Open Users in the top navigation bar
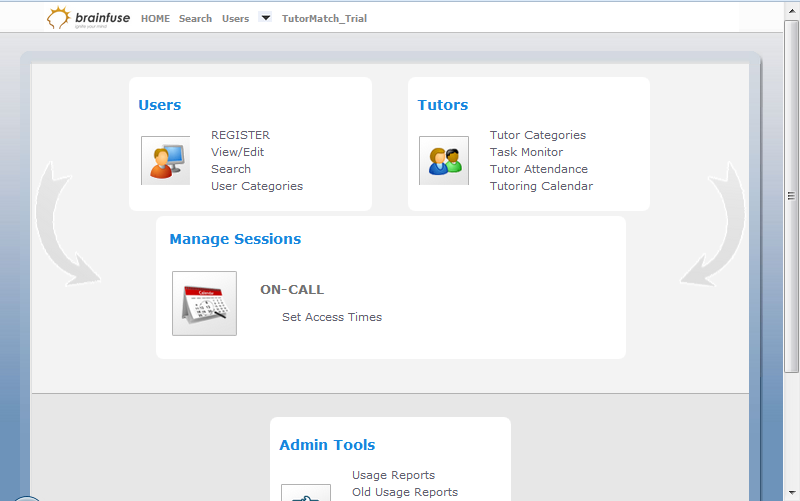This screenshot has width=800, height=501. pos(235,18)
